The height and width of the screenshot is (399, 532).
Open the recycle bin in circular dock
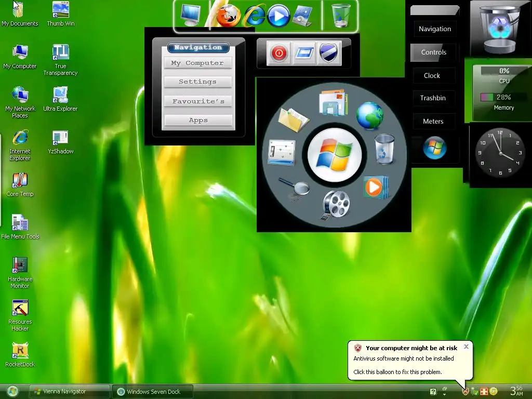point(384,149)
